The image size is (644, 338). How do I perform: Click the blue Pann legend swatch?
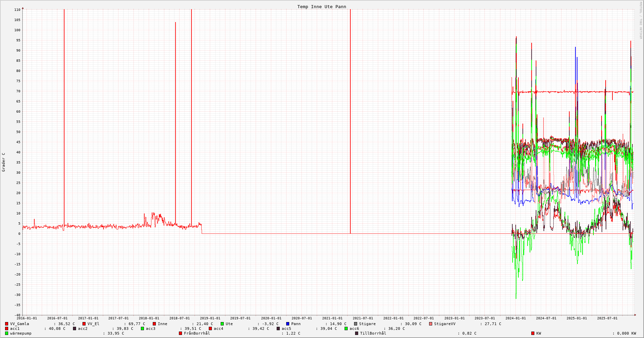tap(288, 324)
